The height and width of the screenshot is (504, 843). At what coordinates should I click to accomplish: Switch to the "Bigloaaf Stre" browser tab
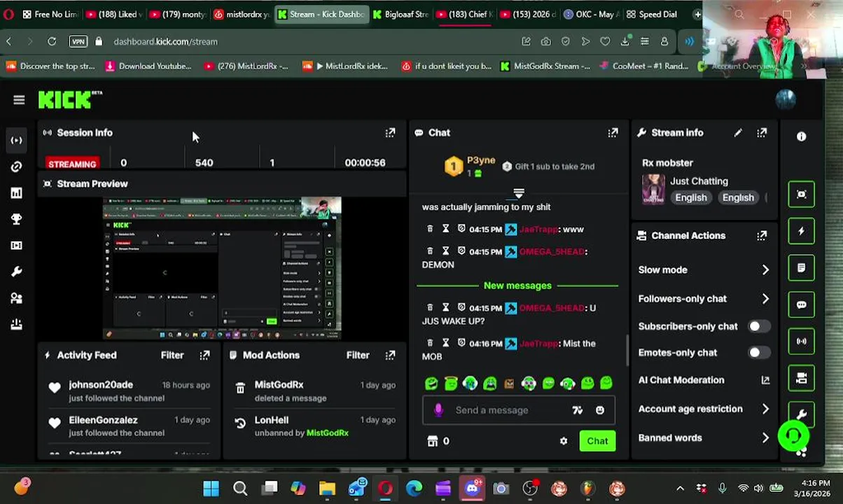[x=400, y=14]
